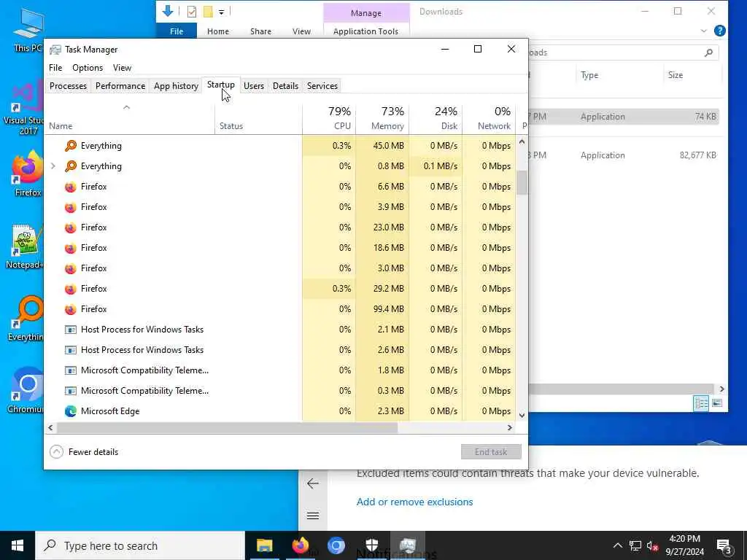This screenshot has width=747, height=560.
Task: Select the Firefox process using 99.4 MB
Action: [x=281, y=309]
